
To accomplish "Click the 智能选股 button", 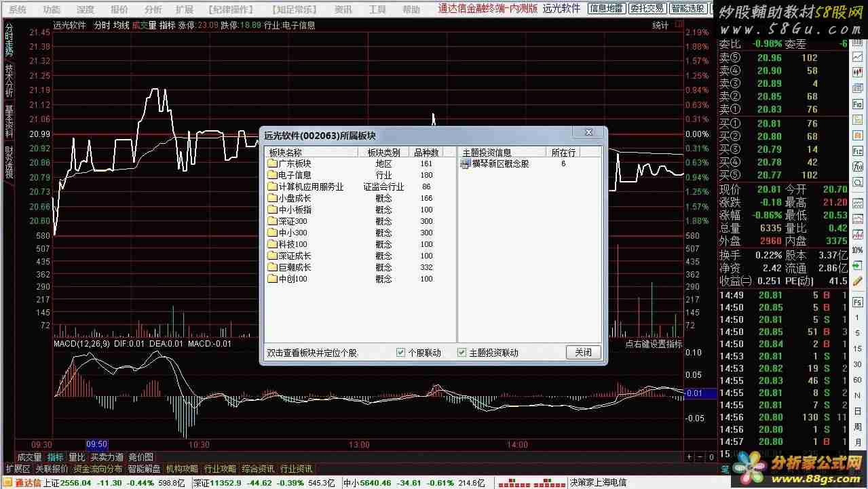I will coord(687,8).
